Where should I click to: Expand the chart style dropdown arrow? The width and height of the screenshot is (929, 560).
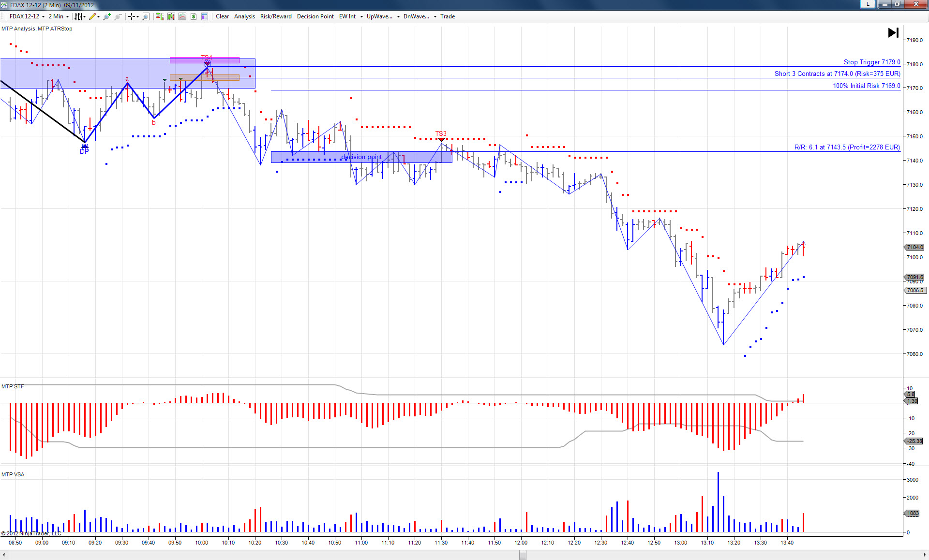(x=85, y=16)
